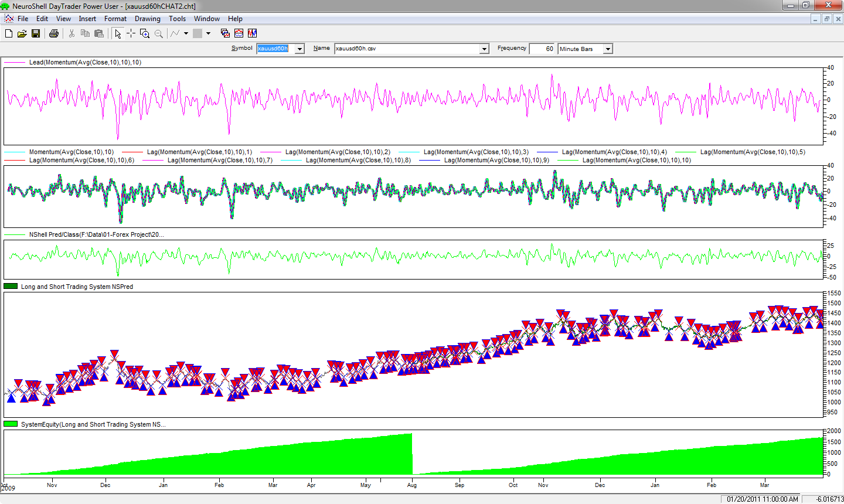Open the Symbol dropdown list

[x=300, y=49]
